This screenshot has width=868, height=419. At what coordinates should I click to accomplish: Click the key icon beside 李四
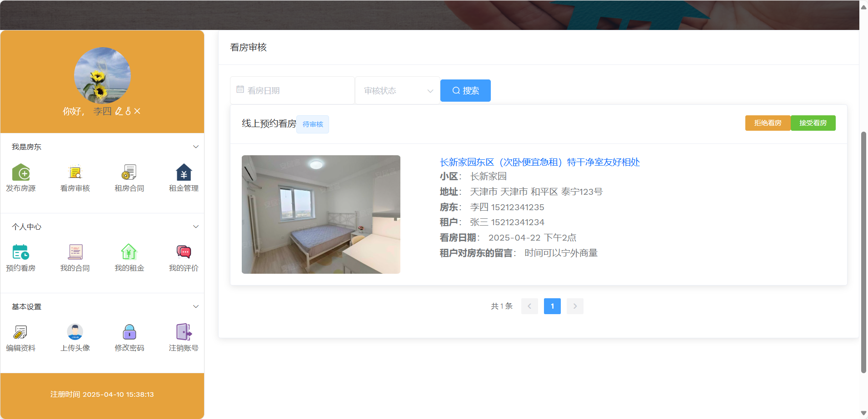[128, 111]
